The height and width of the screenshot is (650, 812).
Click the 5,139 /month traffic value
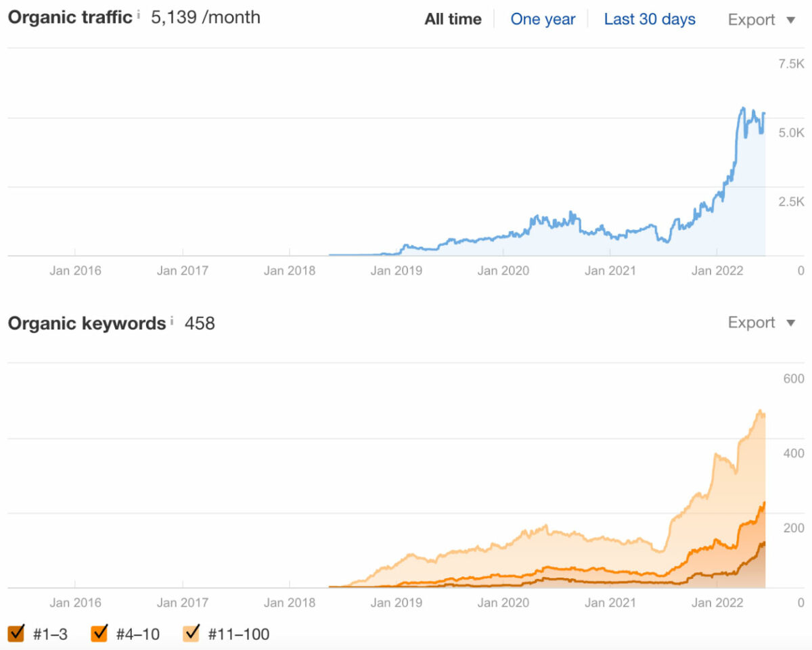pyautogui.click(x=206, y=18)
